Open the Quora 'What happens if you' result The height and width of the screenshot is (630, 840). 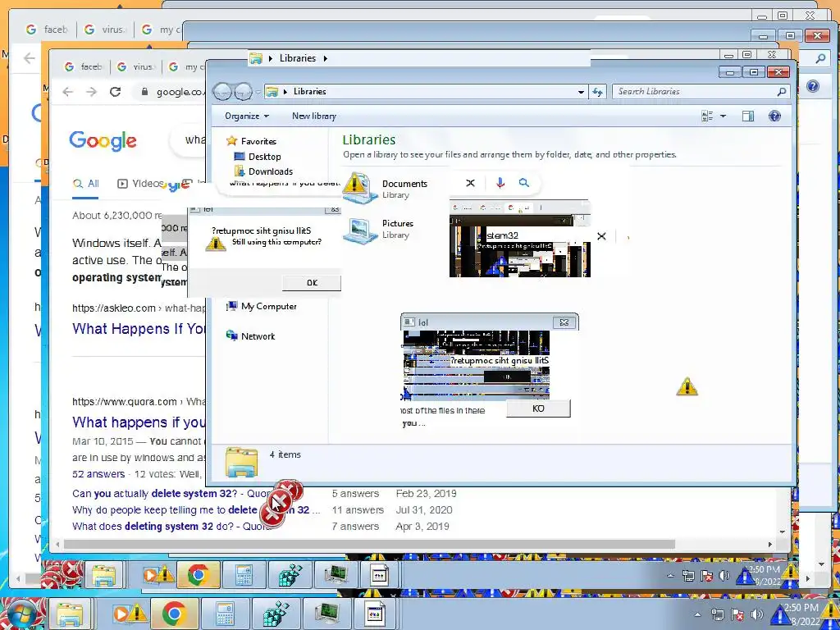click(139, 422)
